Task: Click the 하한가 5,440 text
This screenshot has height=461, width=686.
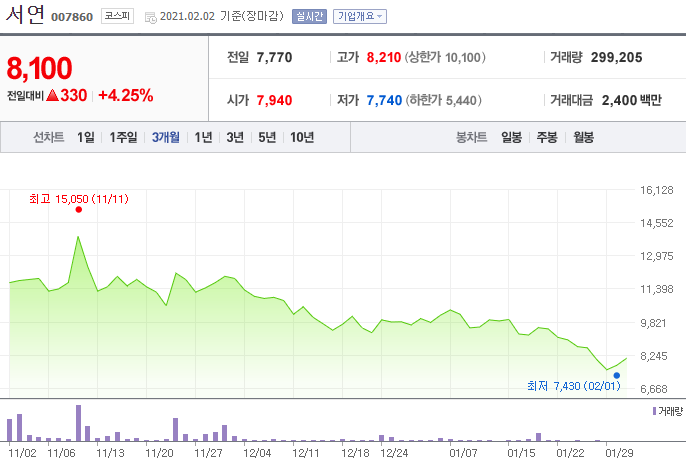Action: pos(443,100)
